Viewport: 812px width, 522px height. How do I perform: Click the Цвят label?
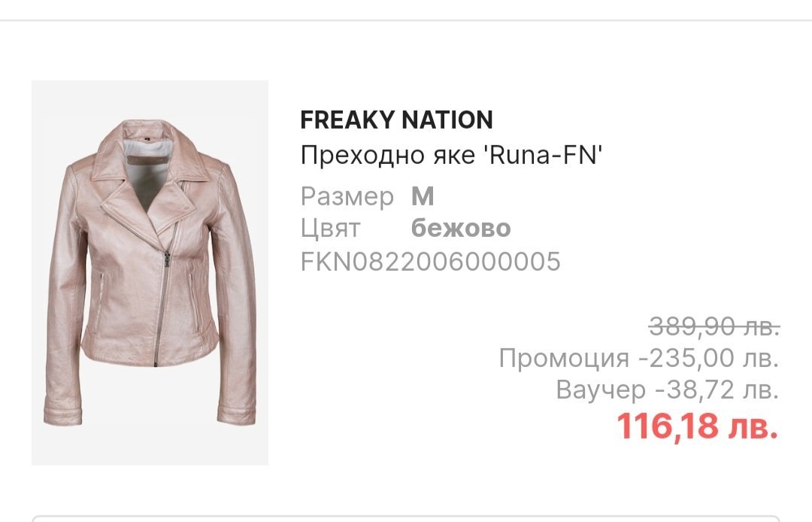tap(330, 228)
